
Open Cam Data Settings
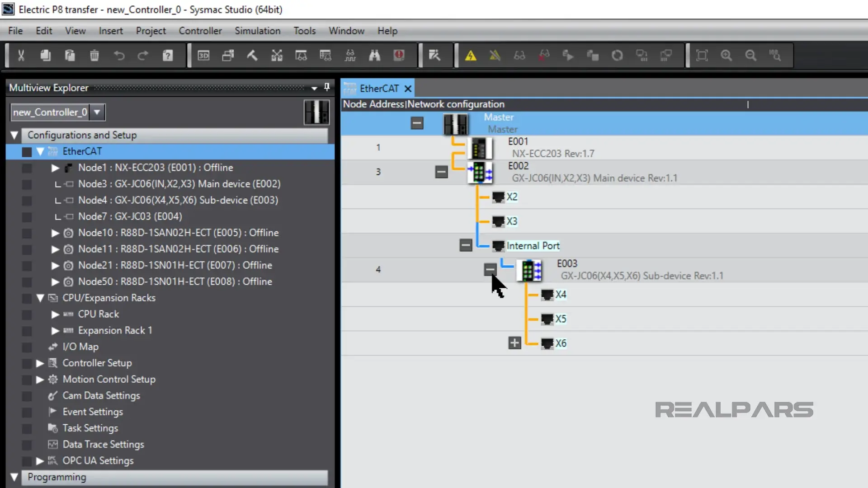101,396
